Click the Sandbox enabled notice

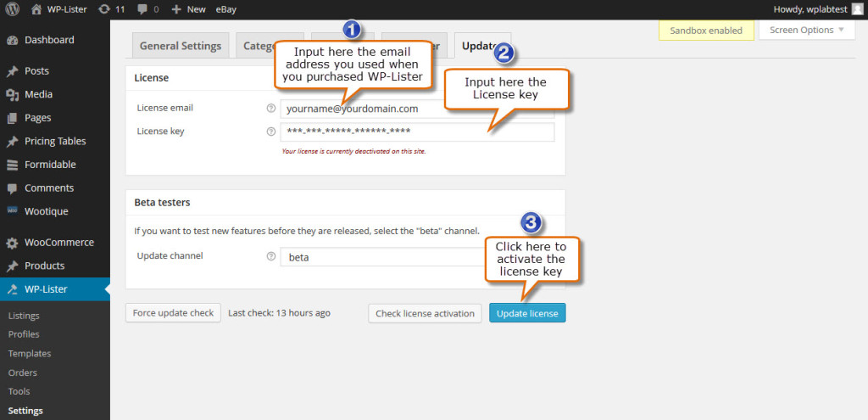706,31
